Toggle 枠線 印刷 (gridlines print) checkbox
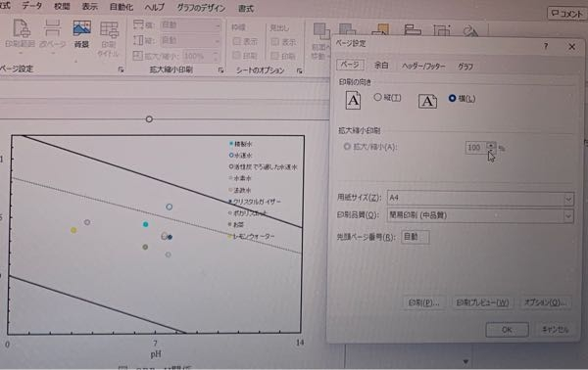The height and width of the screenshot is (370, 588). [236, 56]
